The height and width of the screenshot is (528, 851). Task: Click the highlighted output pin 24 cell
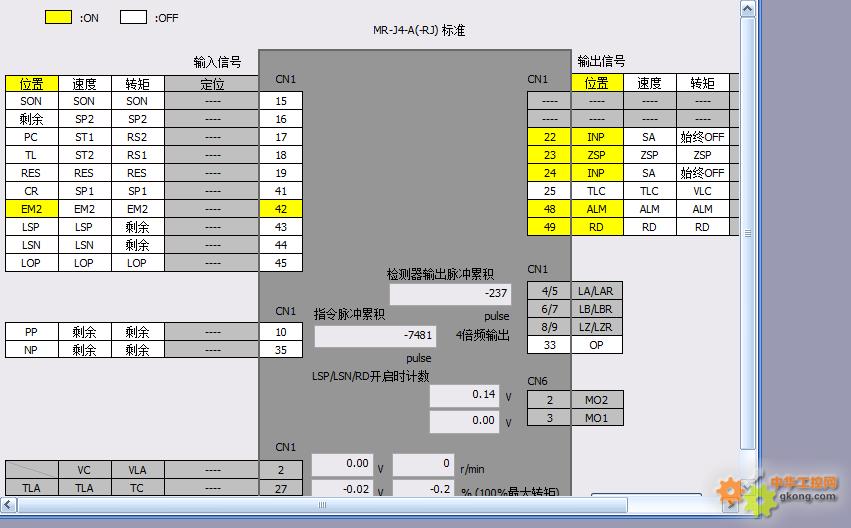[x=549, y=173]
